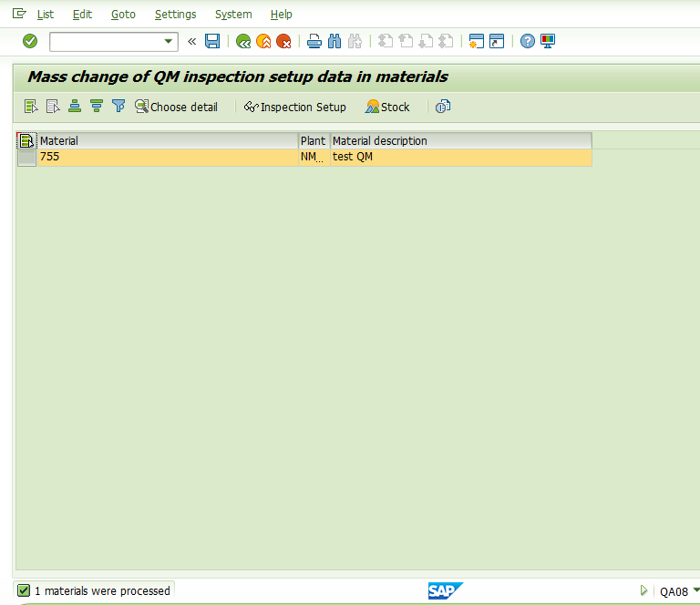
Task: Click the Last Page icon
Action: pyautogui.click(x=446, y=41)
